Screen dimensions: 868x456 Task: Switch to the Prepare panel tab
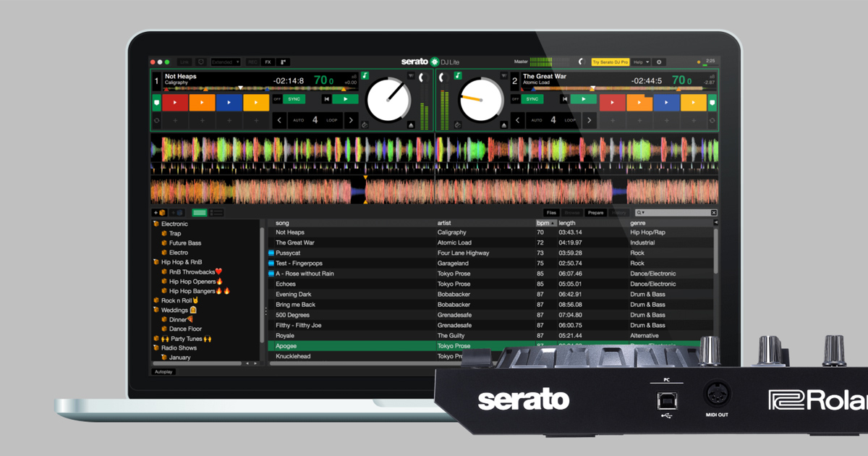pos(596,213)
